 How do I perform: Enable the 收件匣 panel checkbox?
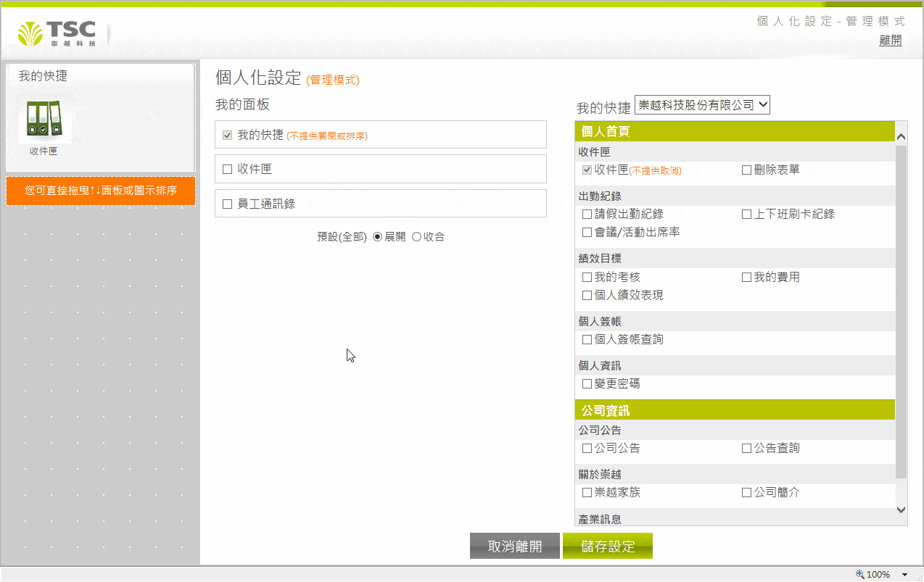(x=228, y=169)
